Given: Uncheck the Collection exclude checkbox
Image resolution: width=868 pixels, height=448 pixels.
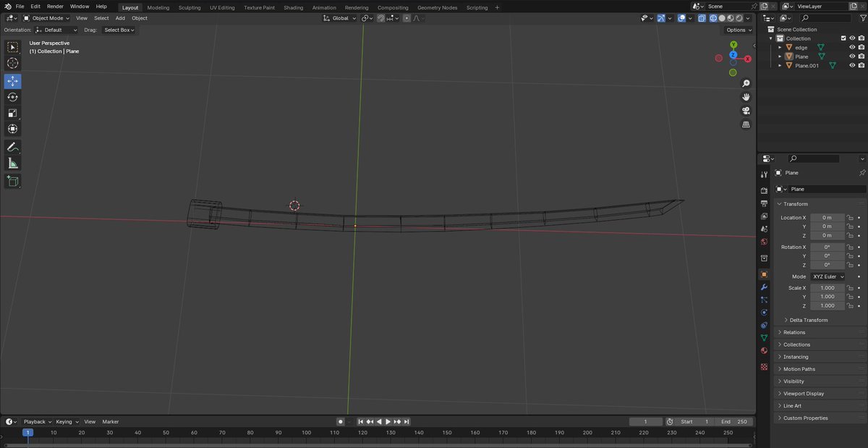Looking at the screenshot, I should click(843, 38).
